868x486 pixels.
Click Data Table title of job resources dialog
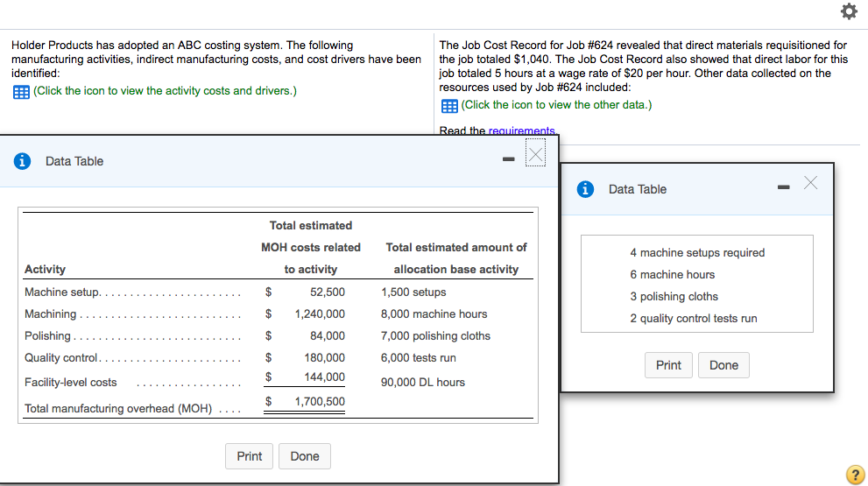pyautogui.click(x=637, y=189)
